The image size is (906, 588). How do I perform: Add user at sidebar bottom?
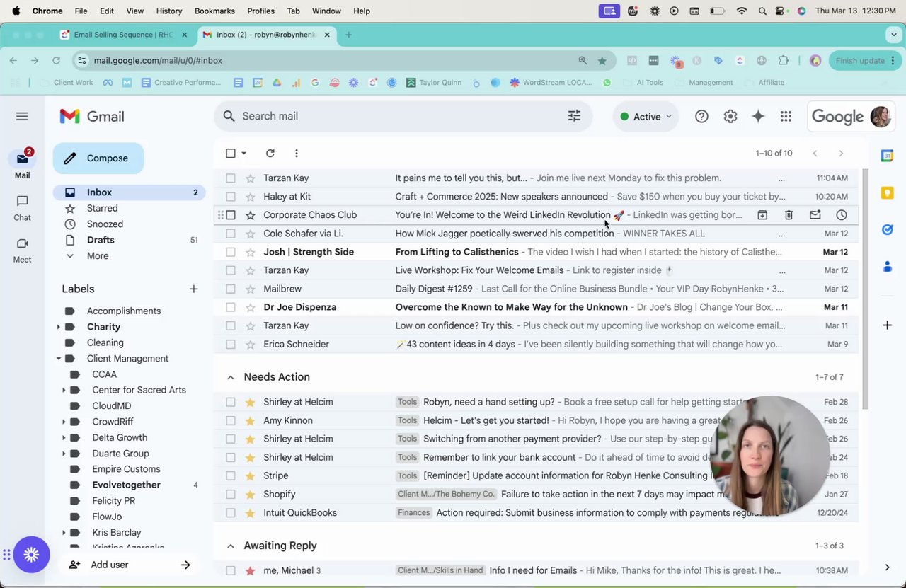[x=130, y=565]
